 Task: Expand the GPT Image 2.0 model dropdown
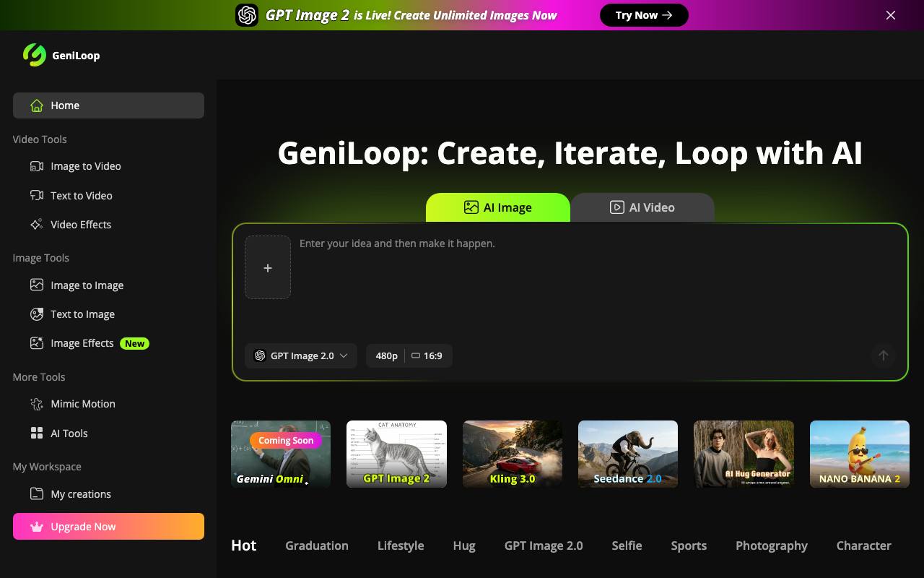[301, 355]
